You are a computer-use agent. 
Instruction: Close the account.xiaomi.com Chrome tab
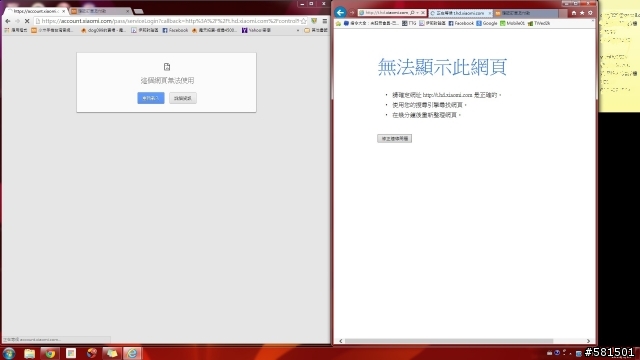tap(63, 11)
